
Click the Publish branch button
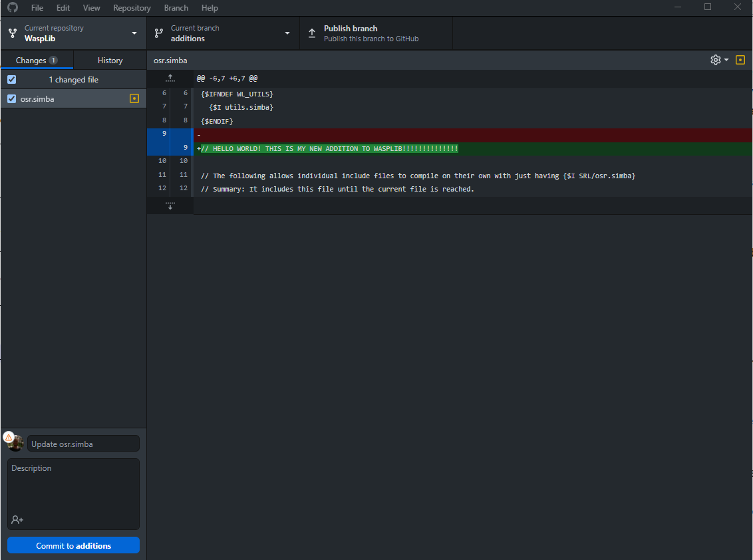coord(376,33)
